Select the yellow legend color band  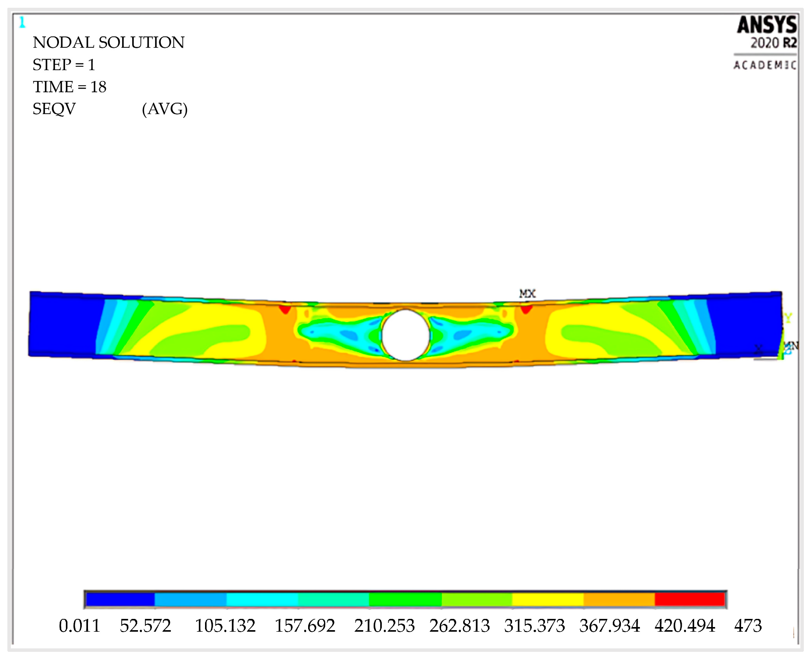click(x=548, y=600)
